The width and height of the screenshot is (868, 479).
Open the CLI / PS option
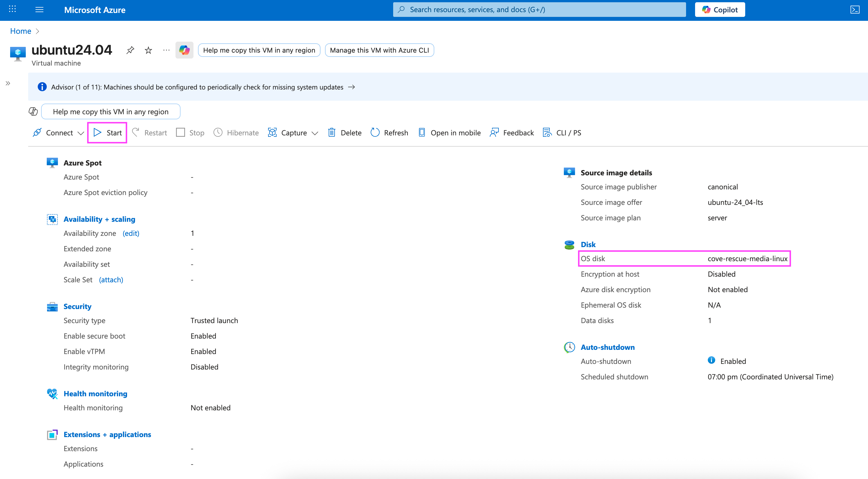coord(562,133)
